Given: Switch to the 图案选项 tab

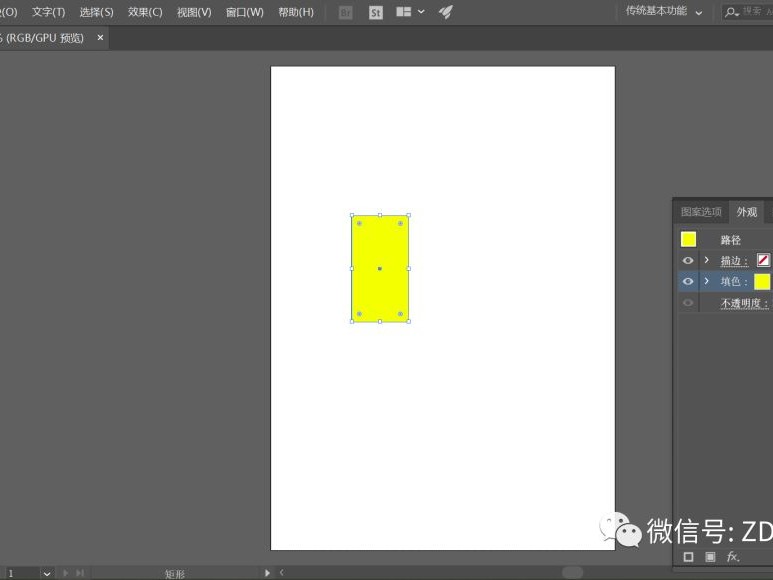Looking at the screenshot, I should pos(701,212).
